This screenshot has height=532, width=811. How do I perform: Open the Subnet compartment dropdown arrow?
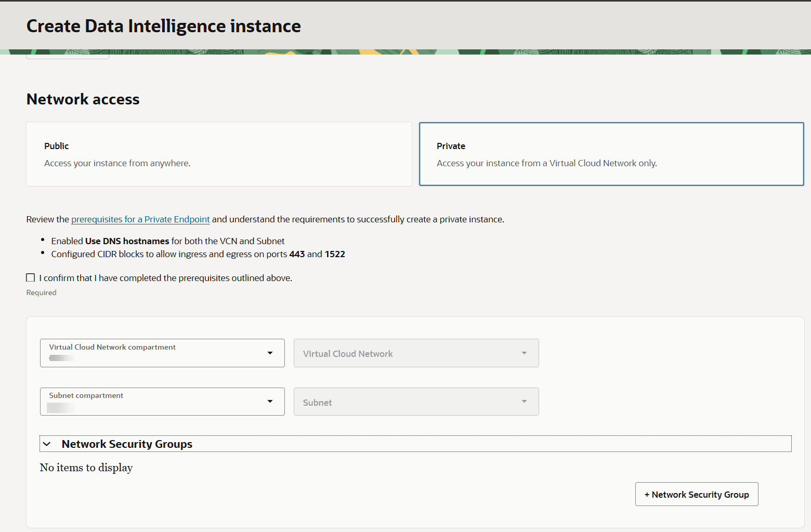coord(270,402)
